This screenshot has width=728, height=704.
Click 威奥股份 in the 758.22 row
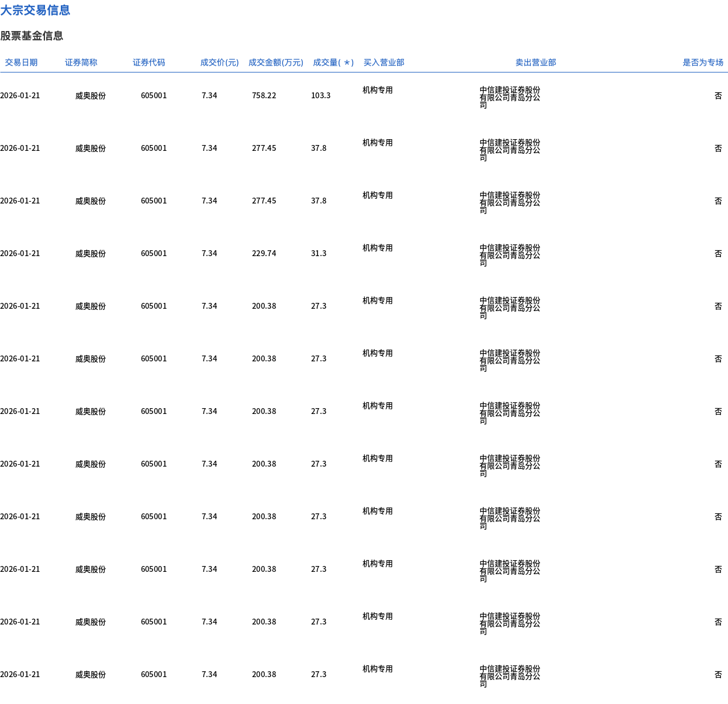click(91, 96)
